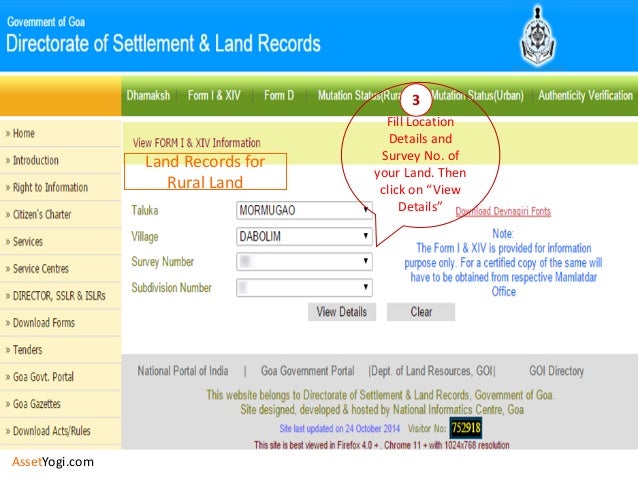Click the Village field label

tap(144, 237)
